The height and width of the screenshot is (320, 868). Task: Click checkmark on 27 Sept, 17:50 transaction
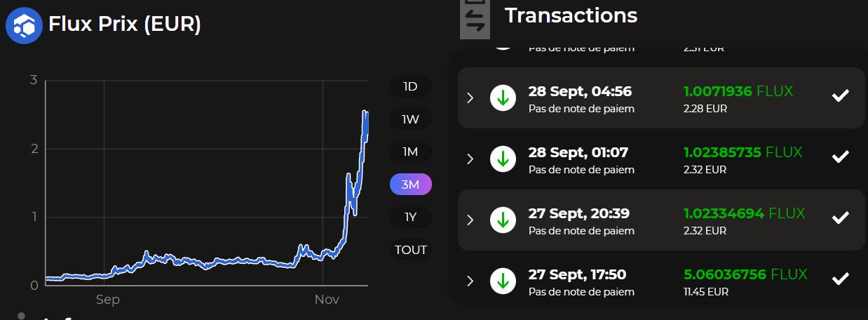pyautogui.click(x=840, y=279)
